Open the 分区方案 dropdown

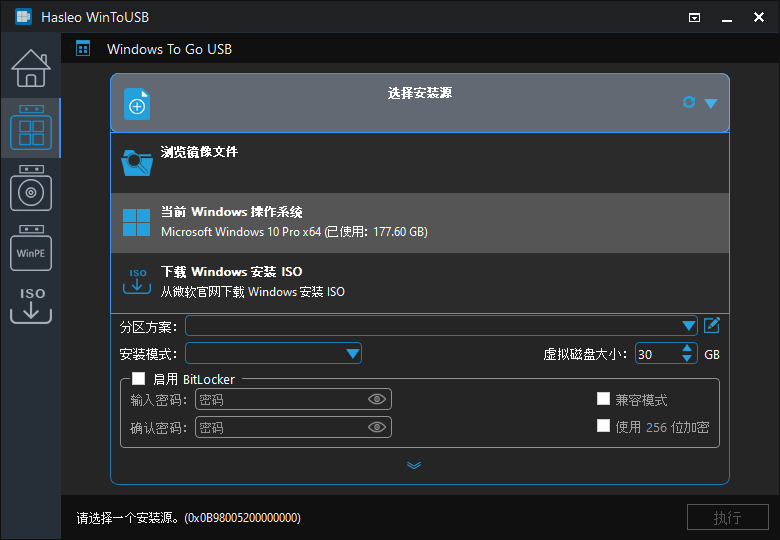coord(441,326)
